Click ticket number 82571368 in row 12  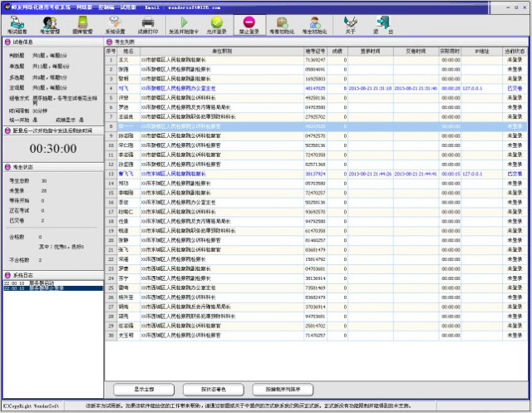[x=315, y=165]
